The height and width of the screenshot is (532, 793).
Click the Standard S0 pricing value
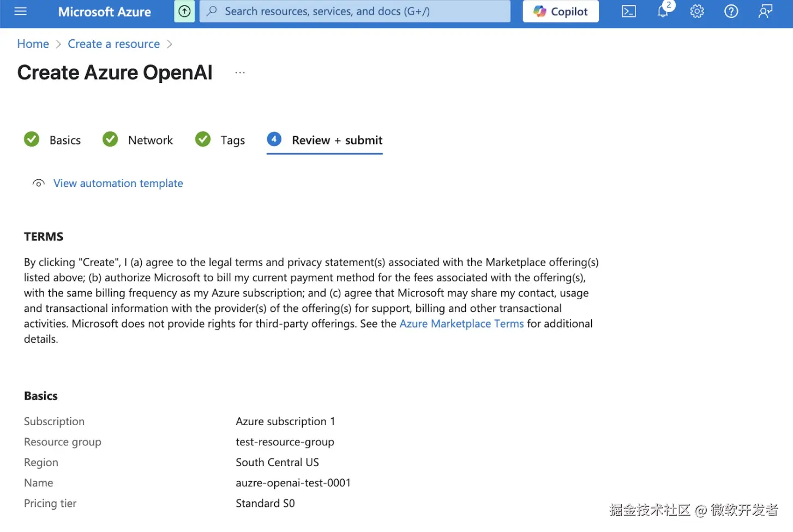pyautogui.click(x=265, y=503)
